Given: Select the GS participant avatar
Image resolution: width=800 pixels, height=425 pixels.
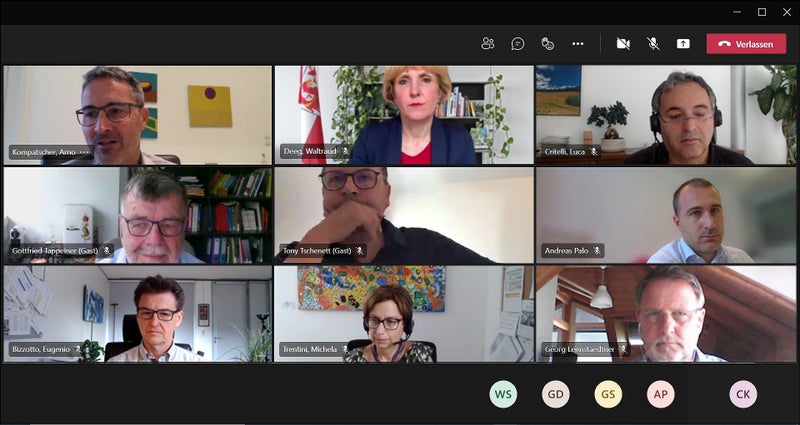Looking at the screenshot, I should [608, 394].
